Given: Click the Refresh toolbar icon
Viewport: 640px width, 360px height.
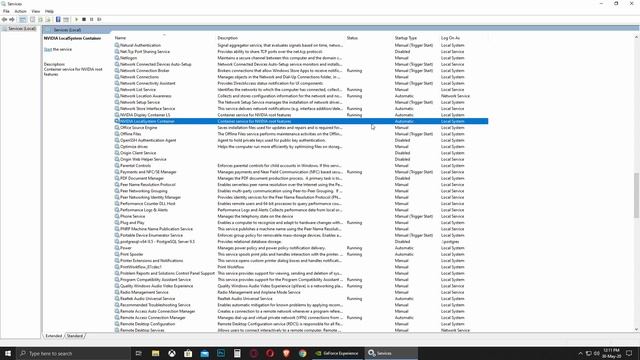Looking at the screenshot, I should pos(40,20).
